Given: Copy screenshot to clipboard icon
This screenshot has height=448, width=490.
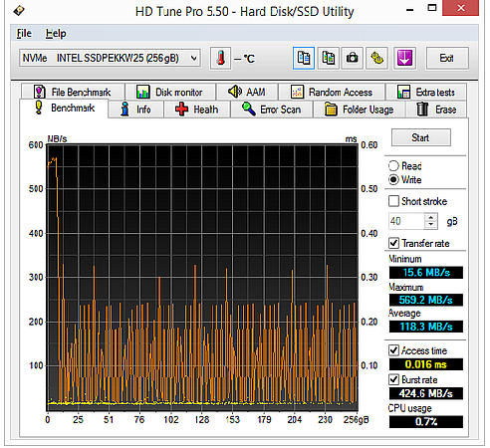Looking at the screenshot, I should click(328, 59).
